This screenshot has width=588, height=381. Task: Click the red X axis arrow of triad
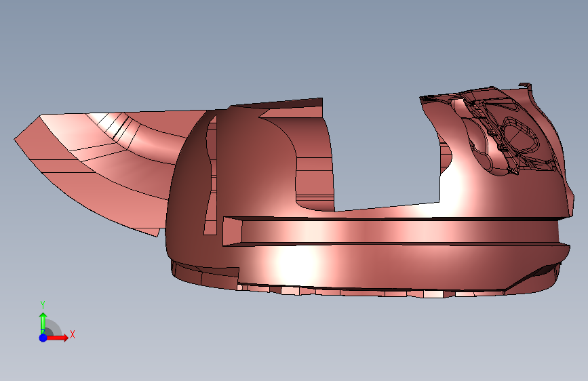pyautogui.click(x=57, y=338)
